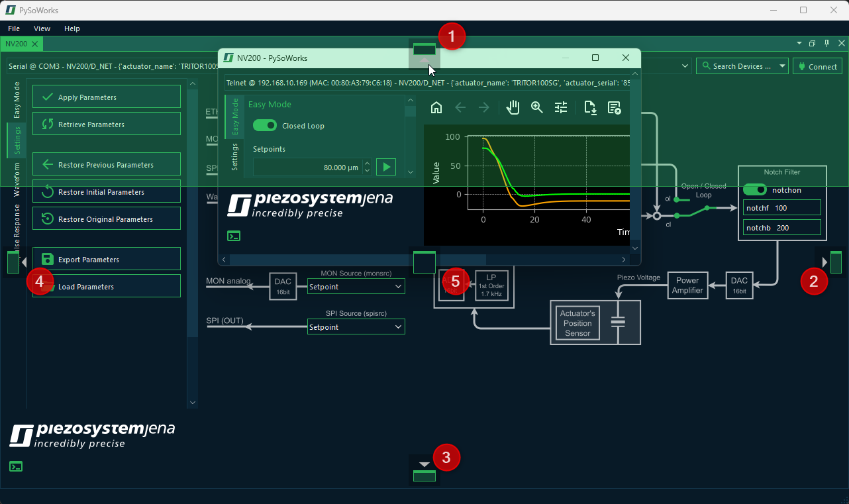
Task: Open the File menu
Action: click(x=14, y=28)
